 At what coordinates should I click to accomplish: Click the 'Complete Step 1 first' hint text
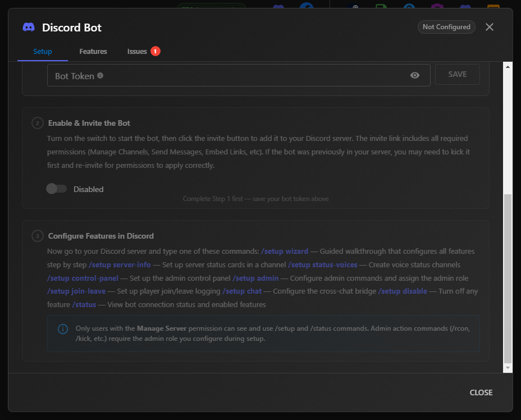coord(255,199)
